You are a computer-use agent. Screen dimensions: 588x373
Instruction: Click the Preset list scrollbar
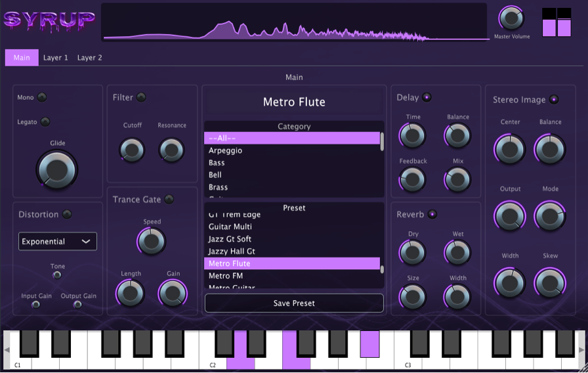click(382, 269)
